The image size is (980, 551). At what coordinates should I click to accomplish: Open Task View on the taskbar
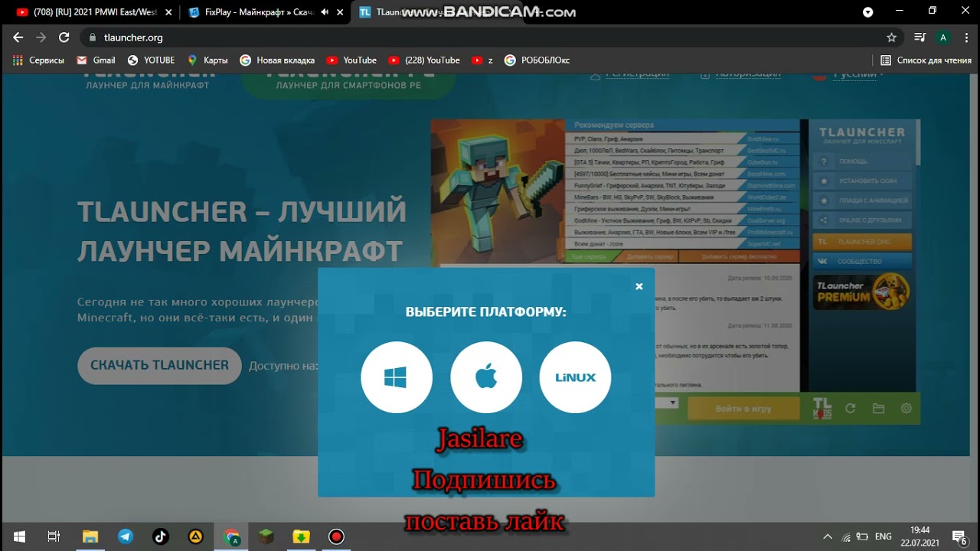tap(54, 536)
